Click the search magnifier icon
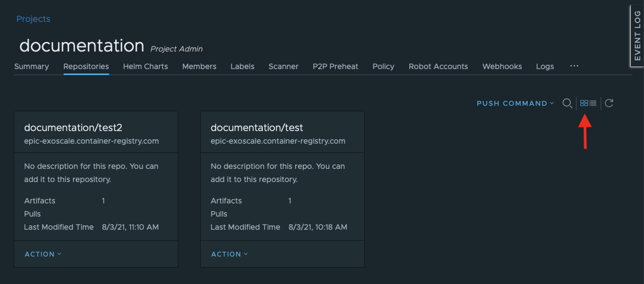644x284 pixels. [x=567, y=104]
